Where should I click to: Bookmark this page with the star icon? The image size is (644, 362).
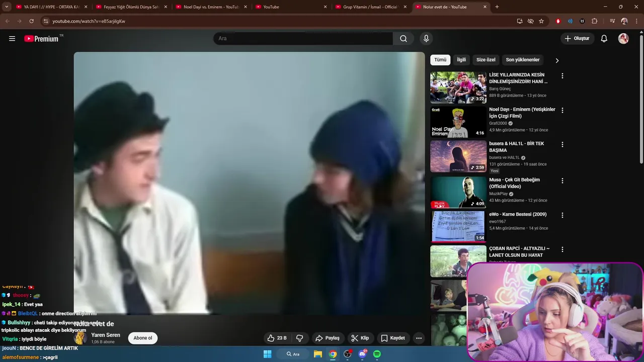541,21
